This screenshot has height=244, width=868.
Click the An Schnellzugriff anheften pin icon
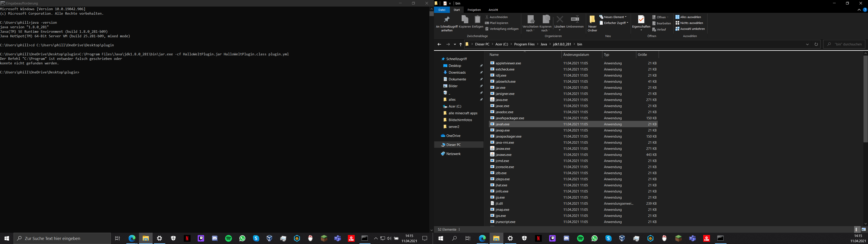pos(446,20)
